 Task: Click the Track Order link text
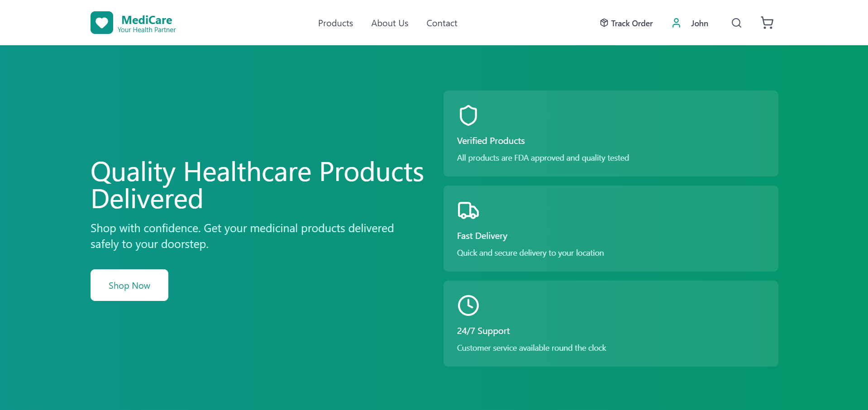632,23
